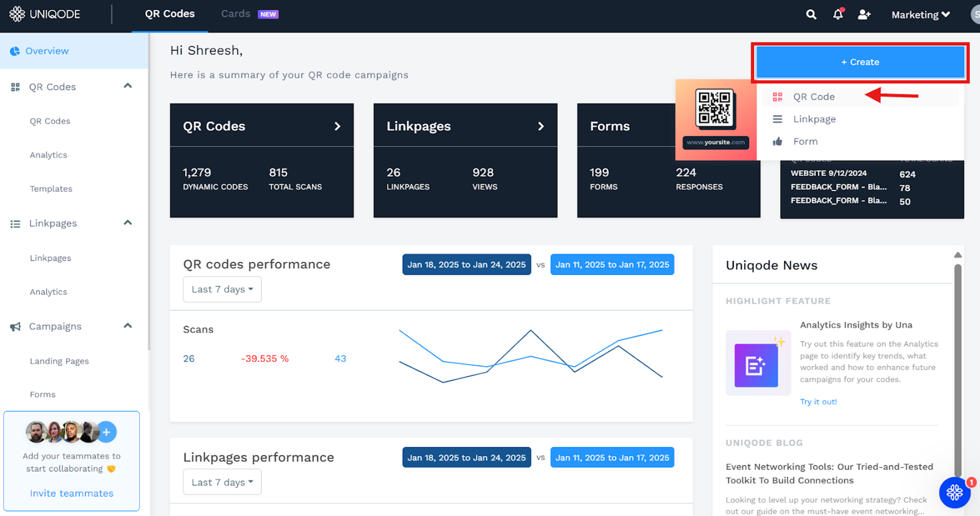
Task: Collapse the Campaigns sidebar section
Action: click(128, 326)
